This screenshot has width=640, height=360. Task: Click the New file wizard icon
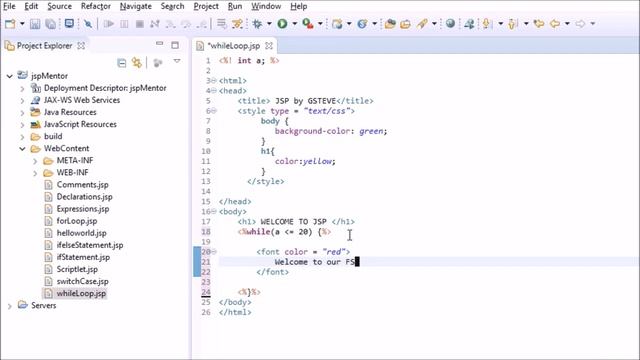click(10, 24)
